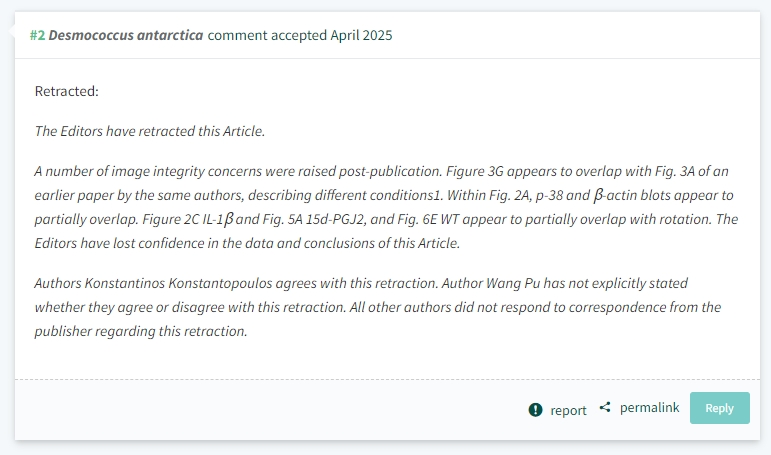Open comment number #2 anchor
The height and width of the screenshot is (455, 771).
coord(37,35)
